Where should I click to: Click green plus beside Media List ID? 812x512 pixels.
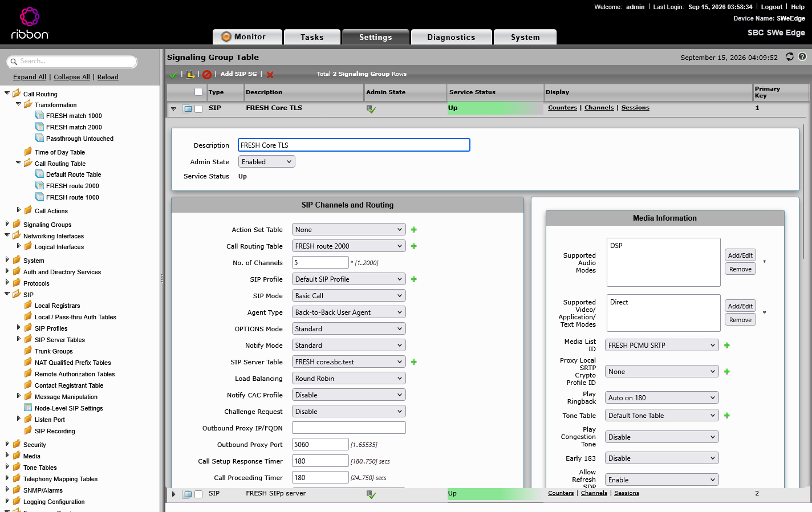[x=727, y=346]
